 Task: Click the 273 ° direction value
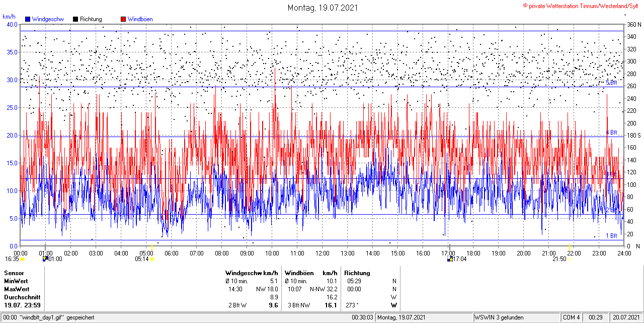(x=352, y=305)
